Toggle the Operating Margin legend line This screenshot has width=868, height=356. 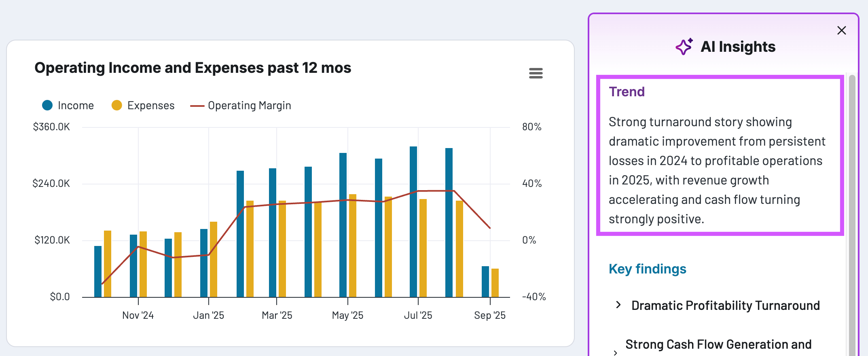[x=249, y=106]
